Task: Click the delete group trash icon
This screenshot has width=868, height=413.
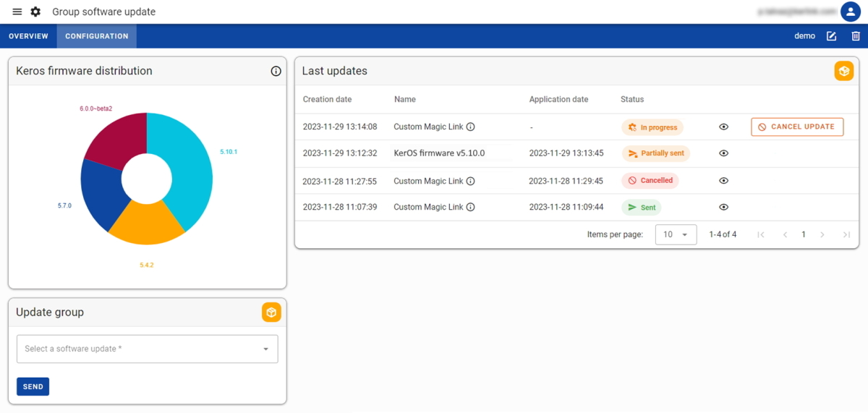Action: (856, 36)
